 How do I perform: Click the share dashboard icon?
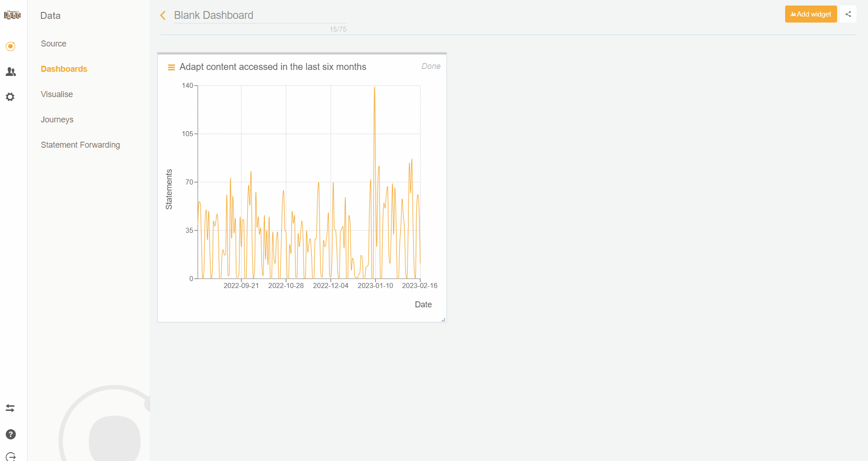(848, 14)
